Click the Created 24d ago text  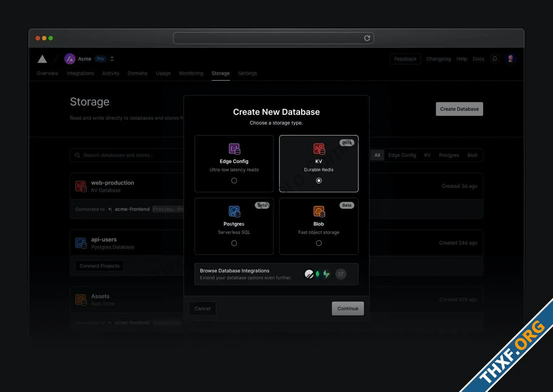pos(458,243)
